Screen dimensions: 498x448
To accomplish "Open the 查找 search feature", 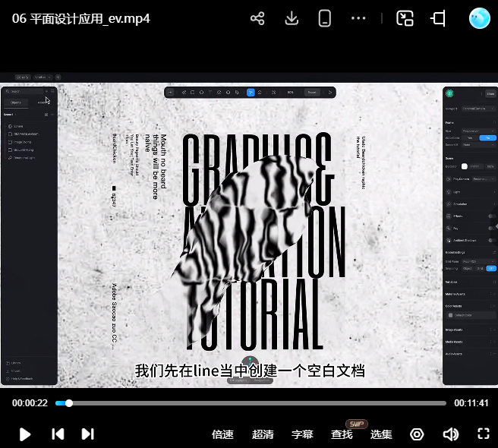I will (x=342, y=434).
